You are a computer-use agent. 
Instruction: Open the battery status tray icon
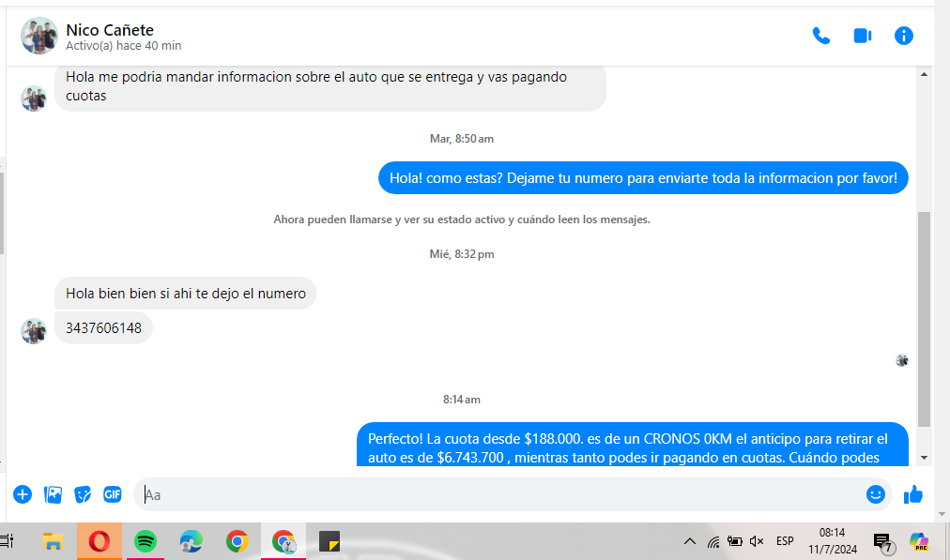pos(735,541)
